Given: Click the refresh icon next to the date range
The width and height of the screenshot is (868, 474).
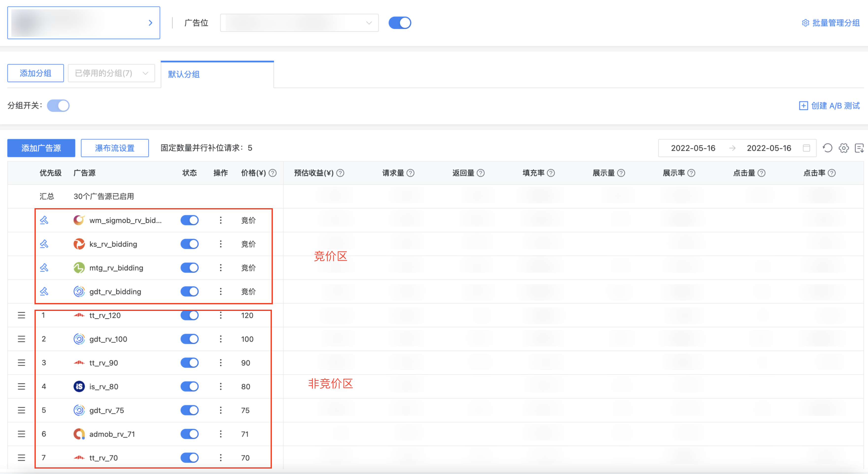Looking at the screenshot, I should click(828, 148).
